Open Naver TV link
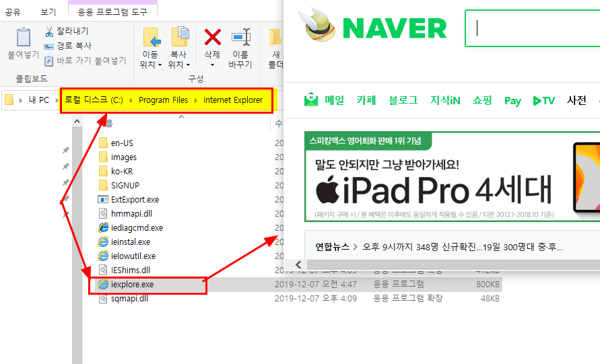This screenshot has width=600, height=364. click(543, 100)
